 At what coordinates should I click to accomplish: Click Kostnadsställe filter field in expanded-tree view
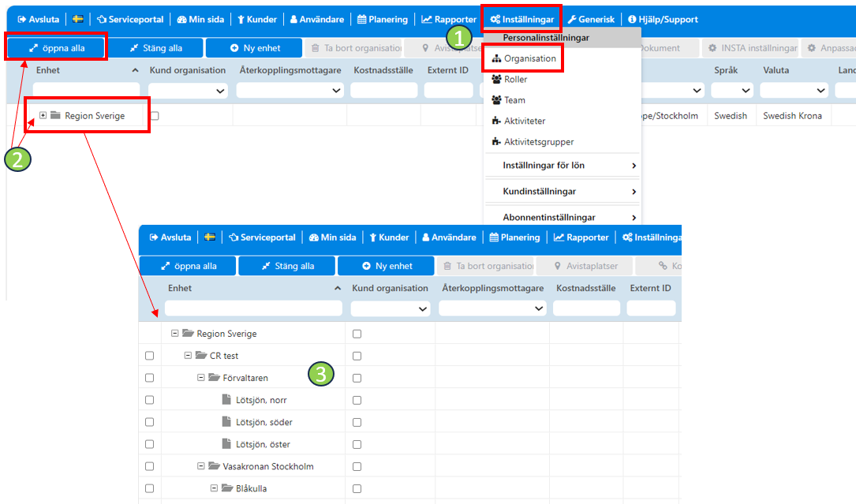point(586,308)
